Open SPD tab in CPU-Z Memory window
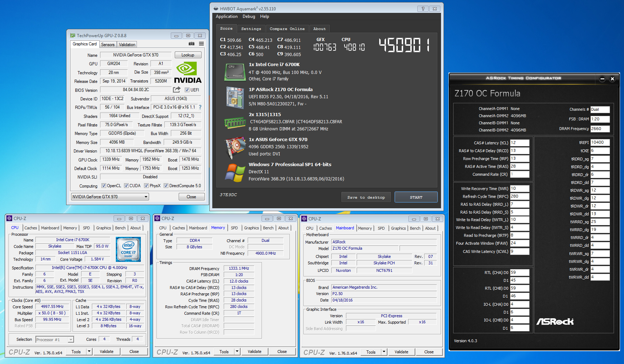Image resolution: width=624 pixels, height=364 pixels. pos(234,228)
